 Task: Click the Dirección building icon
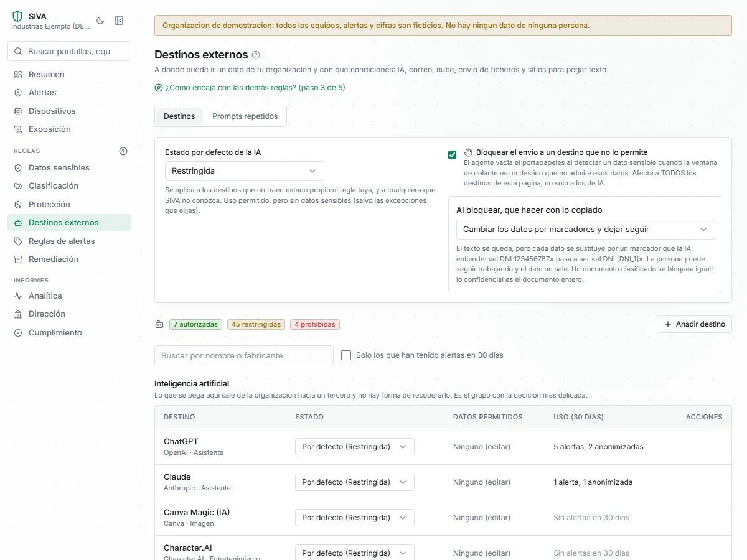[x=17, y=314]
